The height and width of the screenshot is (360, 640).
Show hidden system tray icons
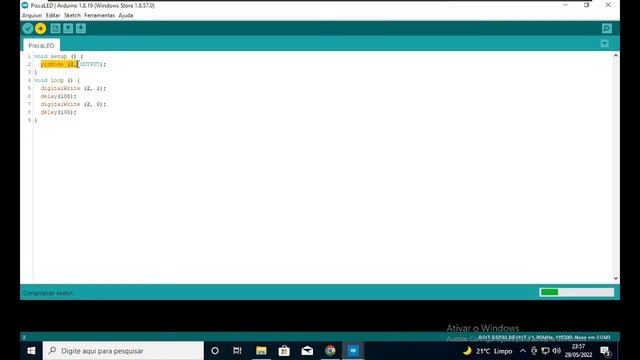click(522, 351)
